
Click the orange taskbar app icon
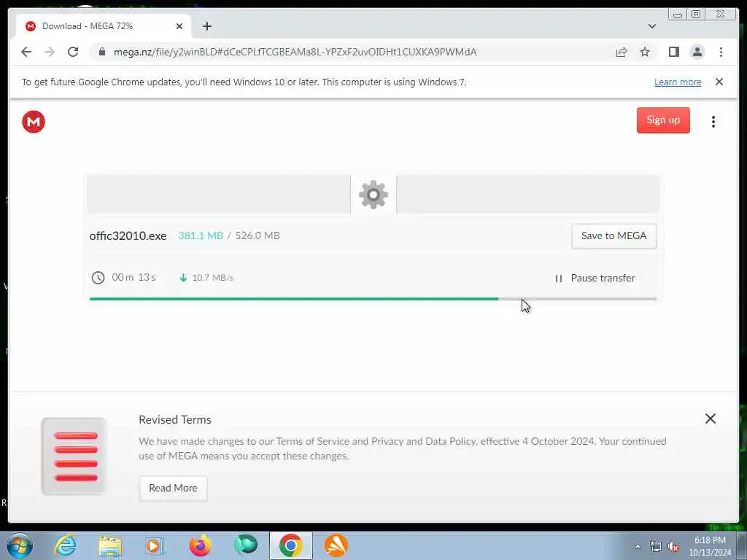click(336, 545)
